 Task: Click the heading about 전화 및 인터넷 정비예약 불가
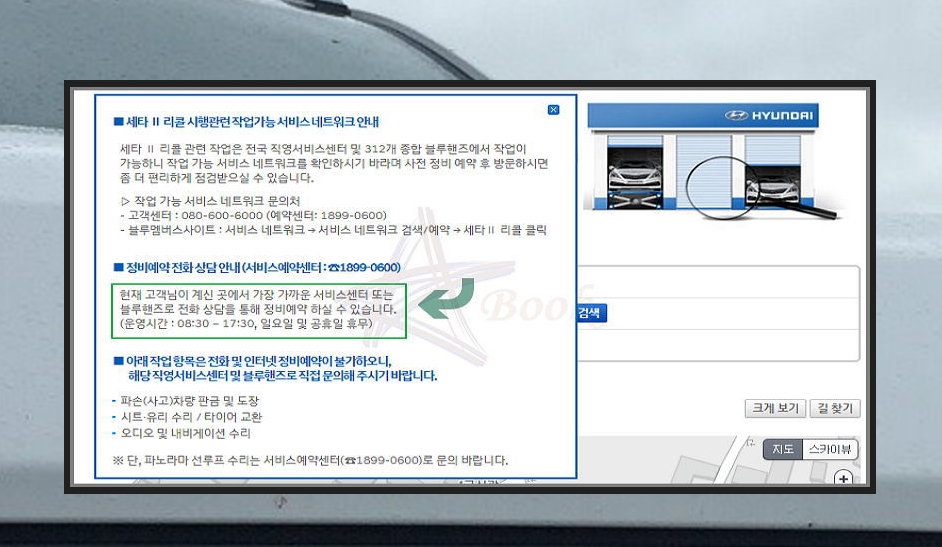pyautogui.click(x=275, y=369)
